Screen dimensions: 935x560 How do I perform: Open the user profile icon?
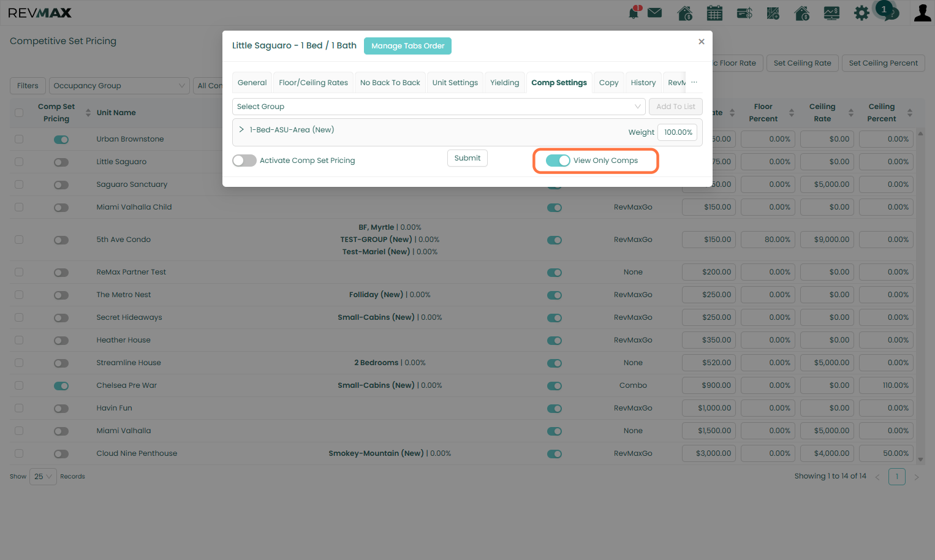(922, 13)
